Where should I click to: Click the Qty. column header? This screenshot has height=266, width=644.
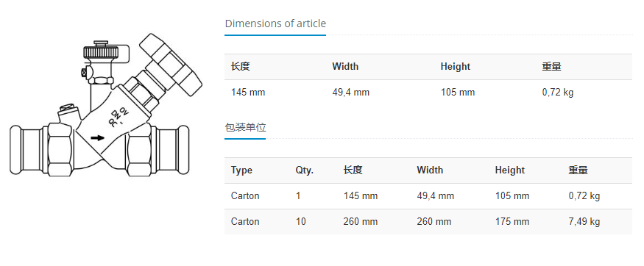[305, 170]
